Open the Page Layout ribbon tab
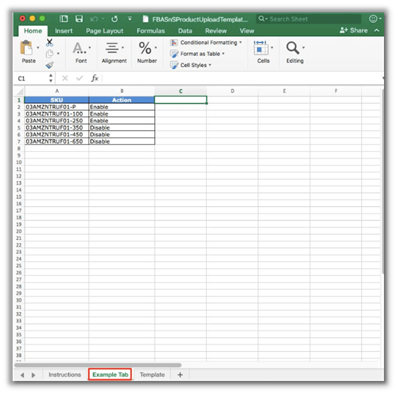 click(105, 31)
